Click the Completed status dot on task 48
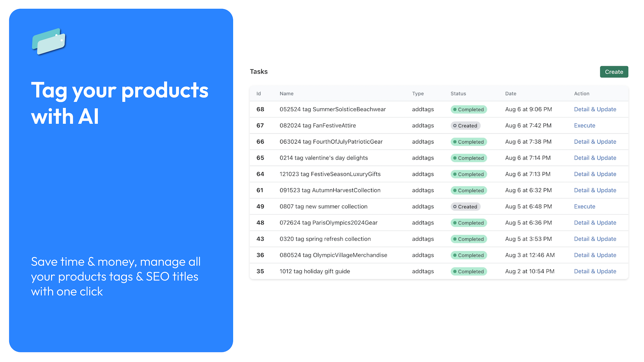The image size is (644, 362). [x=455, y=223]
